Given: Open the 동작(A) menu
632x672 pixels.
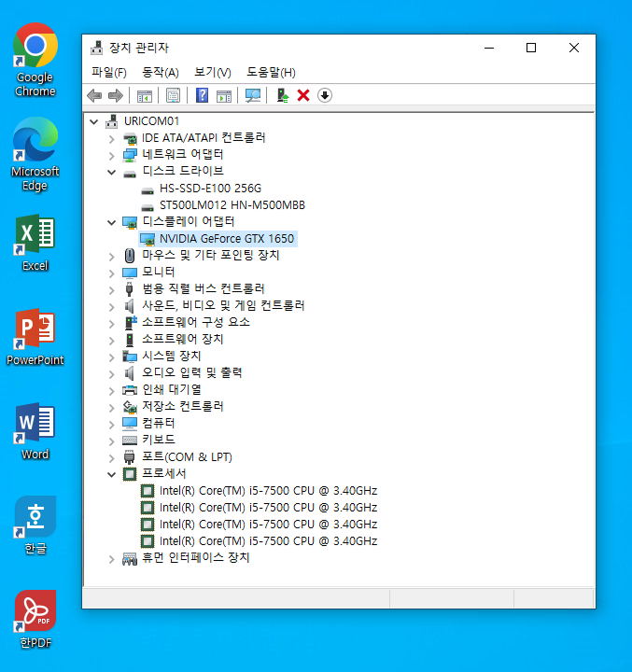Looking at the screenshot, I should click(161, 73).
